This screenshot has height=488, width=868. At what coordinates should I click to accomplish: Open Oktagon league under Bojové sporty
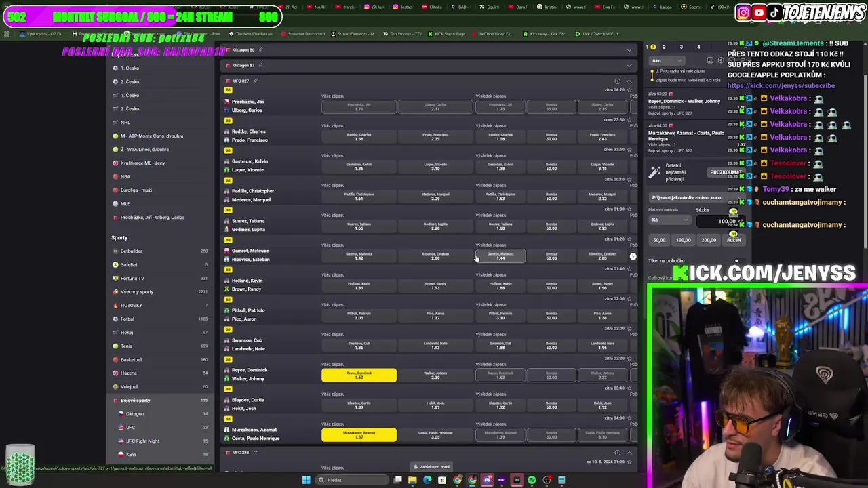coord(161,414)
